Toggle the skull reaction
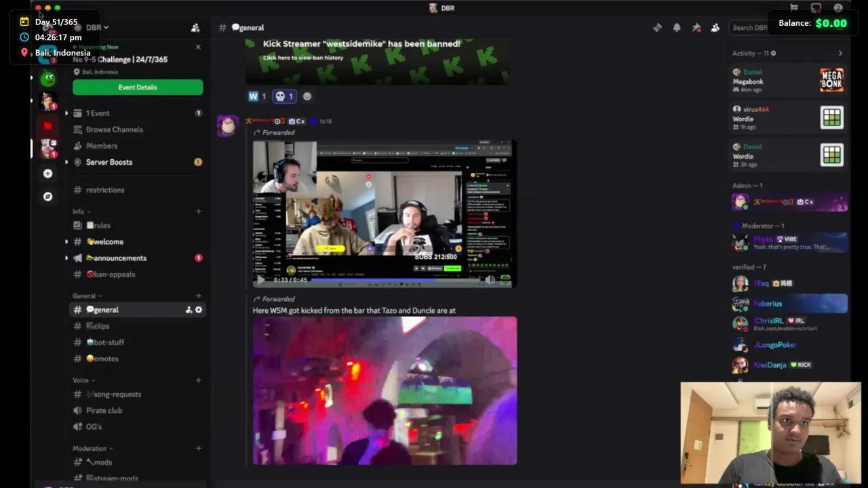 (x=284, y=96)
